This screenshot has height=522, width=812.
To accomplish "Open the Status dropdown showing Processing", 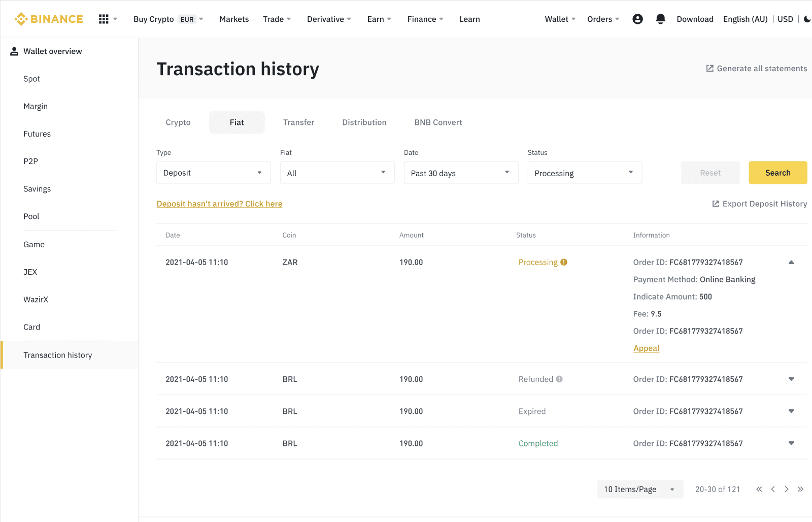I will 584,173.
